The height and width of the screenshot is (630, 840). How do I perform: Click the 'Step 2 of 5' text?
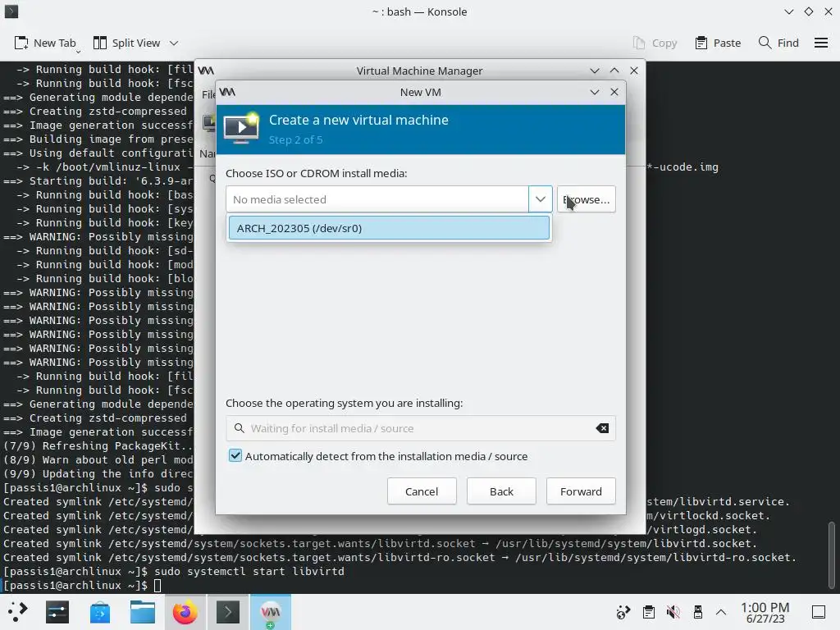point(295,139)
